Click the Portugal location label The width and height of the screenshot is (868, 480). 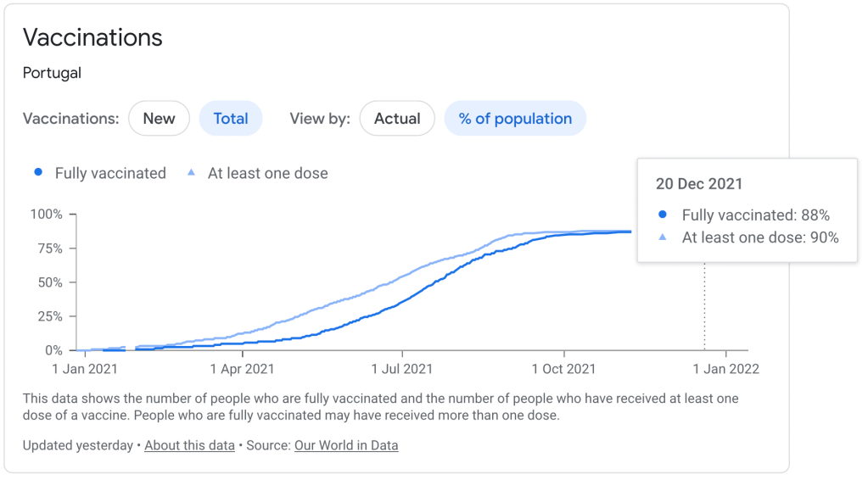(x=52, y=73)
